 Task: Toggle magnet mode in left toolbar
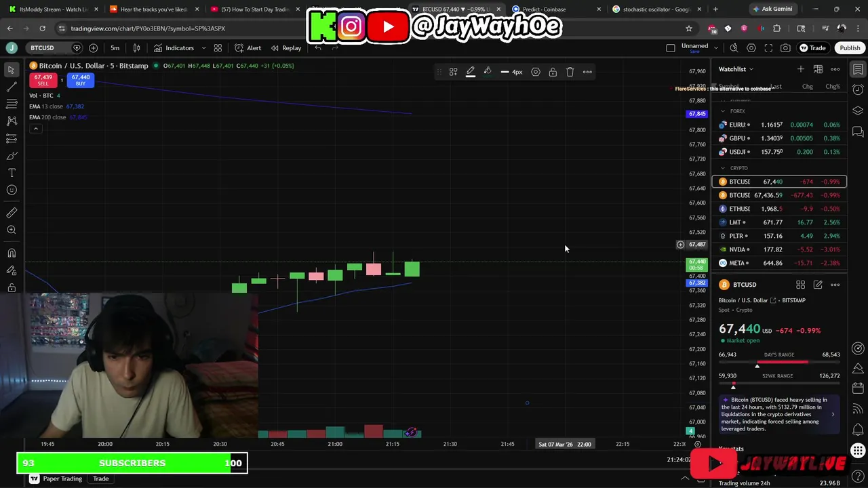point(12,253)
